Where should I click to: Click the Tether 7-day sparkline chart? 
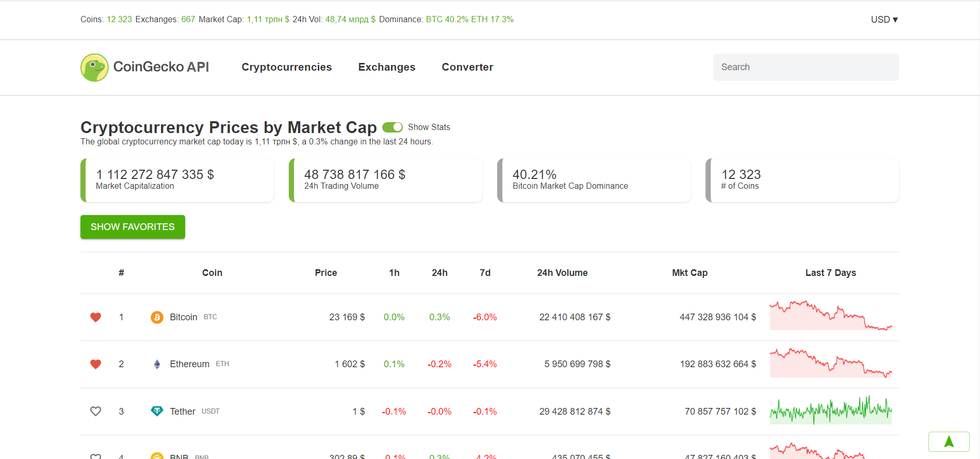pyautogui.click(x=831, y=410)
